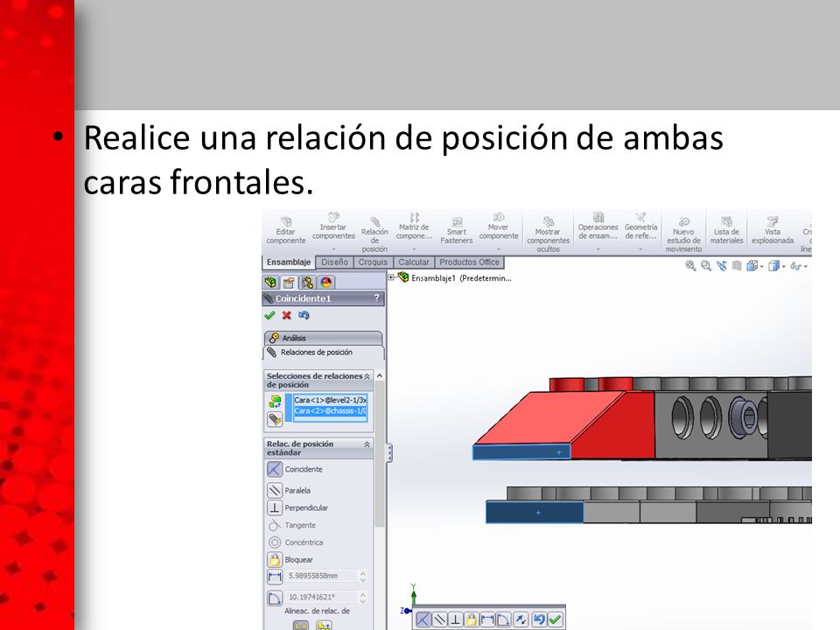
Task: Click the multiple mate mode icon
Action: click(275, 419)
